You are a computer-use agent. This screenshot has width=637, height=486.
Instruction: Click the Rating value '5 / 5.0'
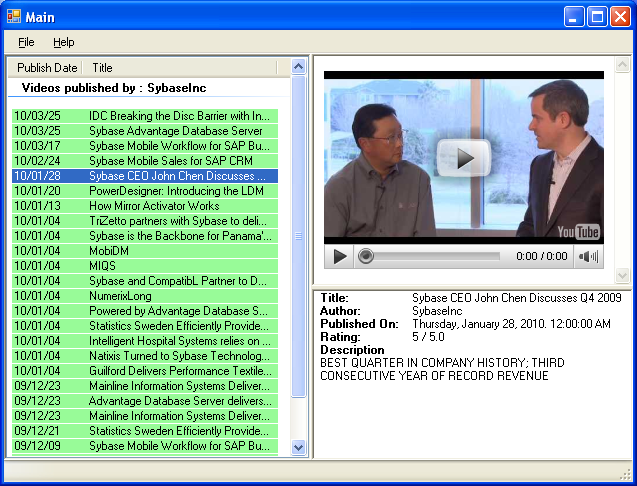point(428,337)
